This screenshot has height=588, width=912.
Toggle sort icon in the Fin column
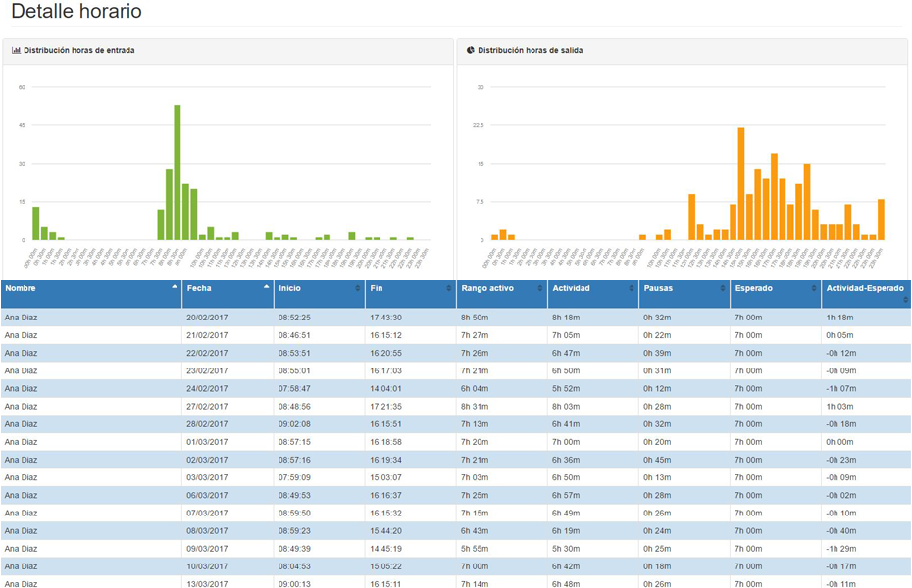pos(448,288)
